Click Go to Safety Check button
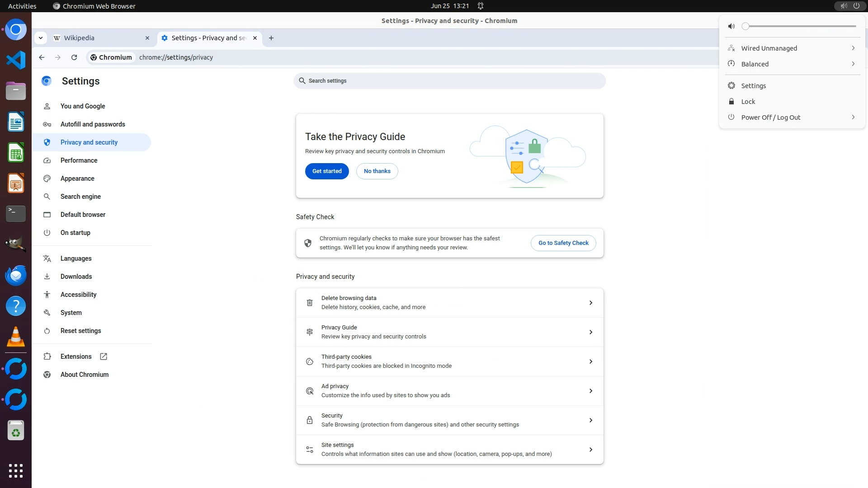868x488 pixels. (x=563, y=243)
